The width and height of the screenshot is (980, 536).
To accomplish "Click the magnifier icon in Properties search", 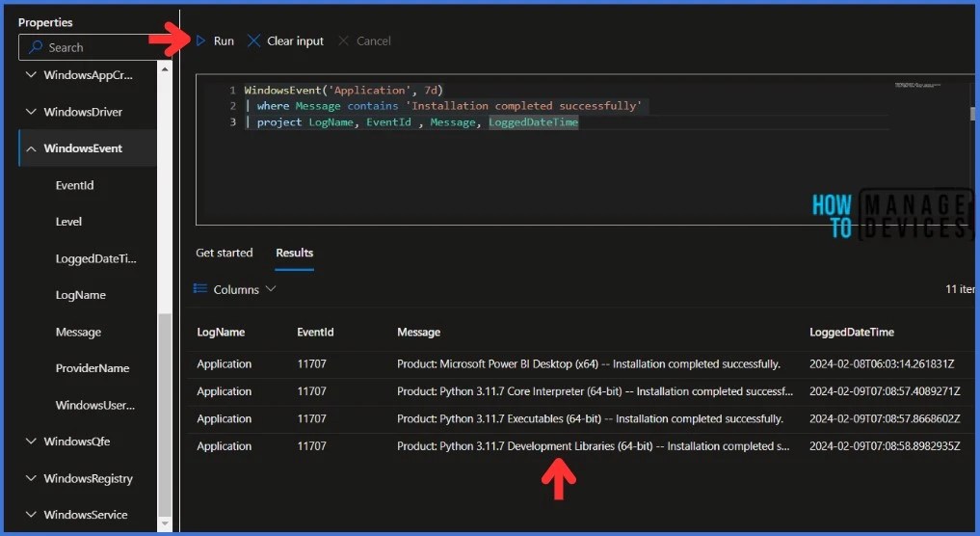I will (36, 47).
